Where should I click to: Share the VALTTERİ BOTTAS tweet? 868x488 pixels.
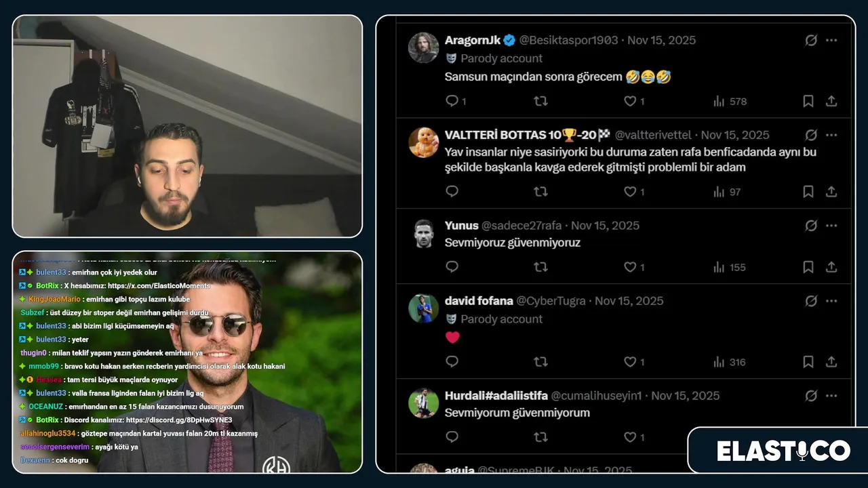coord(831,192)
